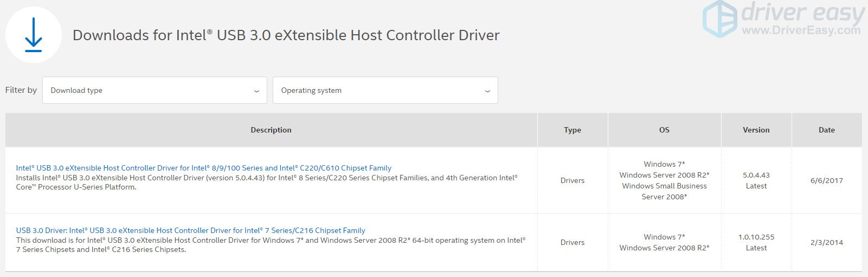Open the Download type filter dropdown
This screenshot has width=868, height=277.
[155, 90]
